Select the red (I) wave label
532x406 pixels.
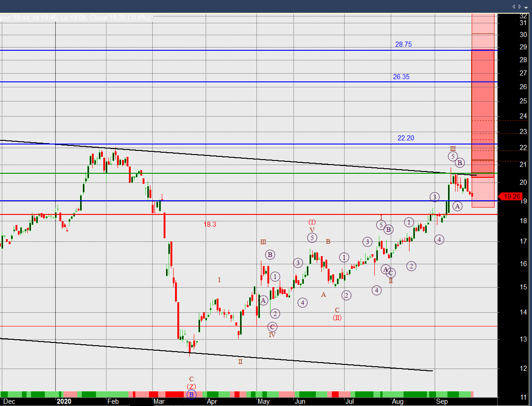pos(312,222)
